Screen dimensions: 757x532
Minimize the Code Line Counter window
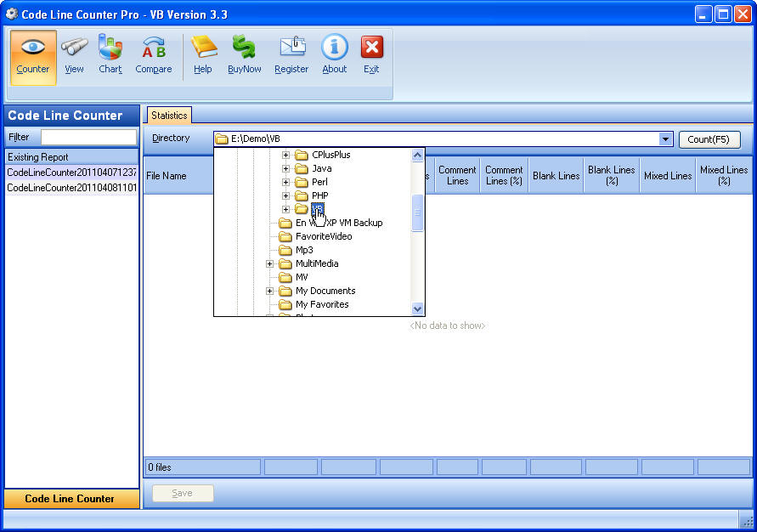[x=703, y=14]
